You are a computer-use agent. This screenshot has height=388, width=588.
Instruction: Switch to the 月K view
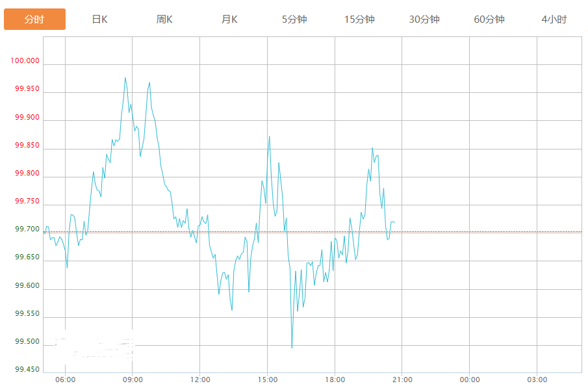[x=229, y=19]
